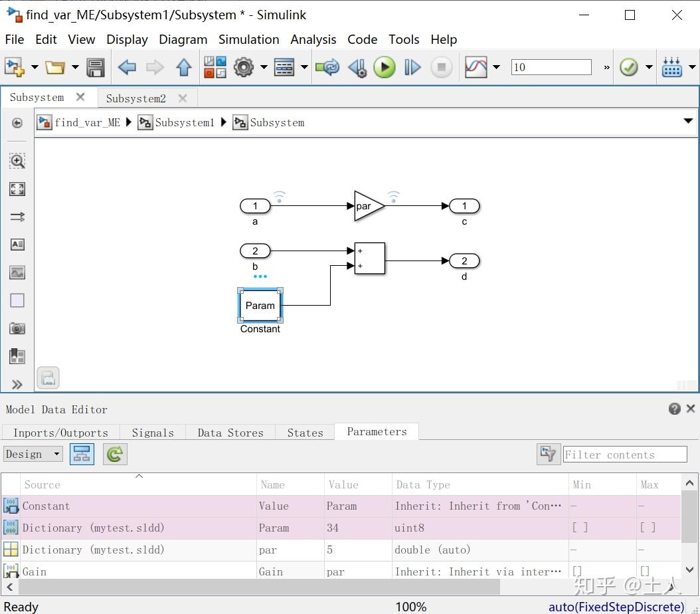Click the camera screenshot icon in the palette

17,328
